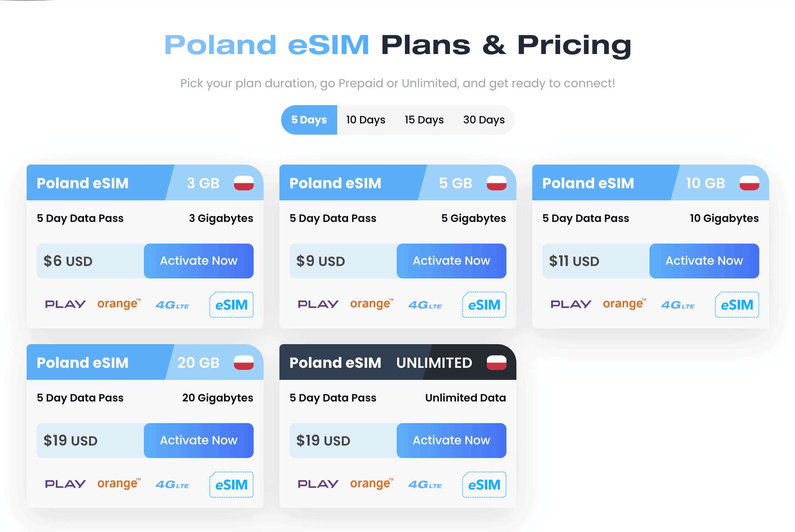Viewport: 795px width, 532px height.
Task: Click the $19 USD price on the 20 GB plan
Action: click(x=70, y=440)
